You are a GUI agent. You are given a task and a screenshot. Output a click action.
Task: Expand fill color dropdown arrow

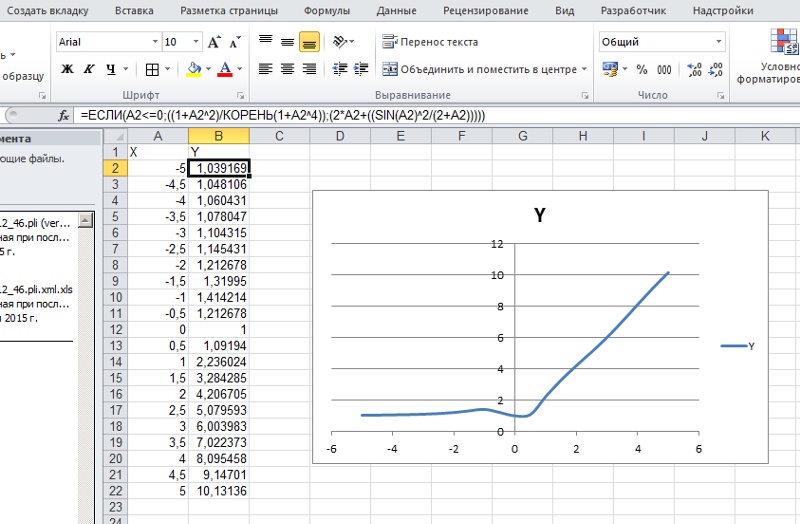[x=208, y=69]
